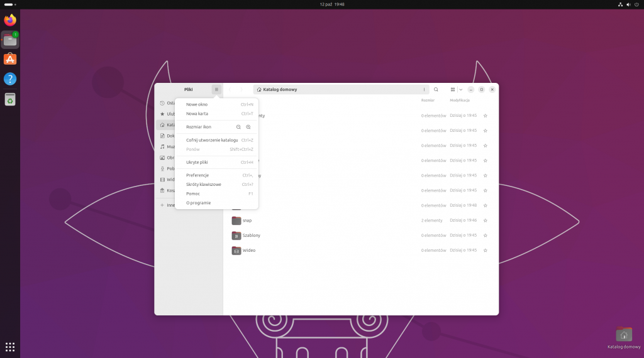This screenshot has width=644, height=358.
Task: Open the search magnifier in Files header
Action: 436,89
